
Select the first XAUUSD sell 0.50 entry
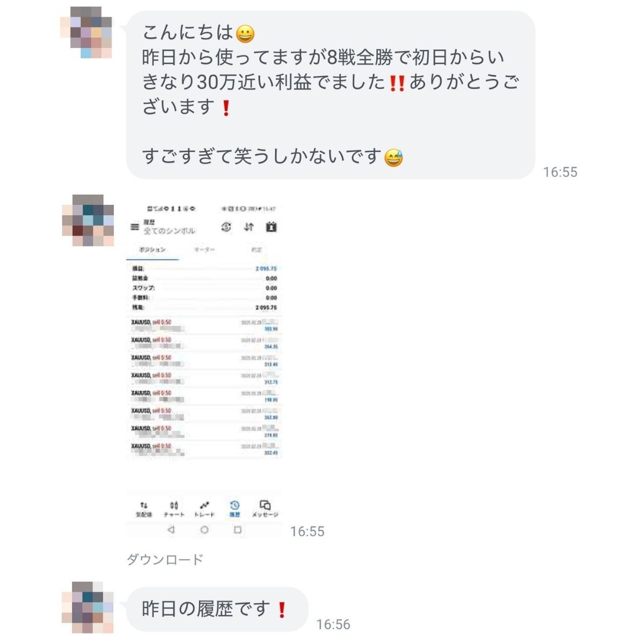204,326
